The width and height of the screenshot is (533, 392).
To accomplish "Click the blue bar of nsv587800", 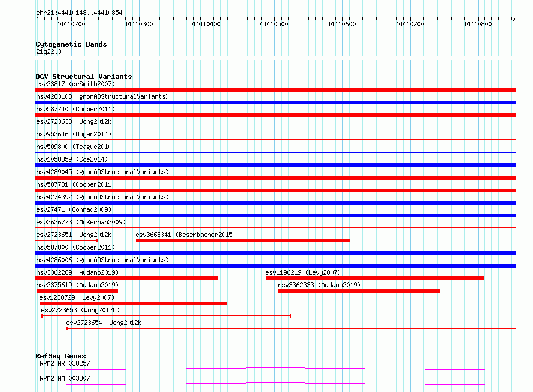I will pos(275,253).
